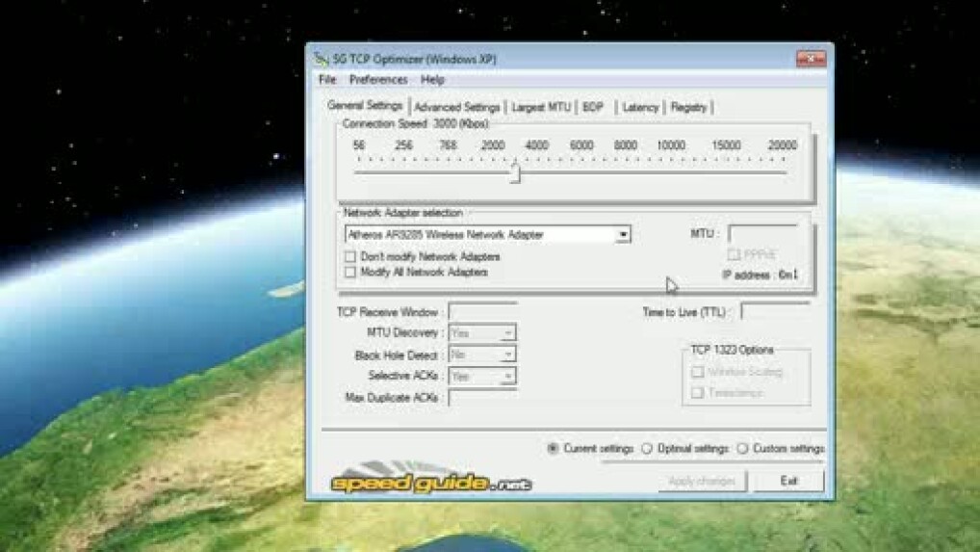Open the File menu
The width and height of the screenshot is (980, 552).
[x=327, y=80]
